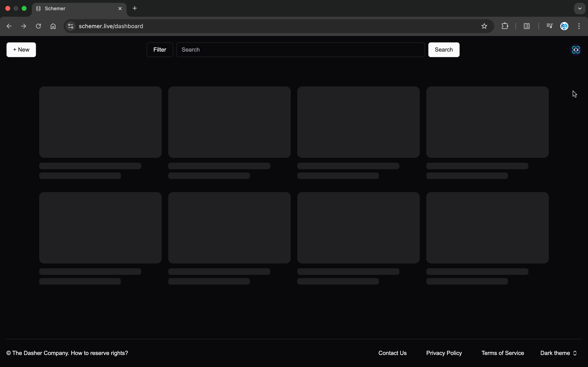Bookmark this page with the star icon
The image size is (588, 367).
484,26
